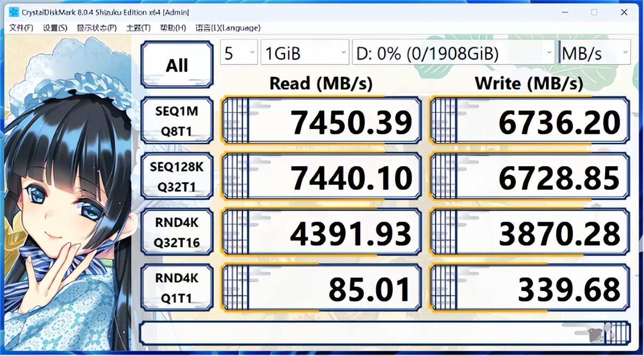644x356 pixels.
Task: Open the 文件(F) menu
Action: coord(21,28)
